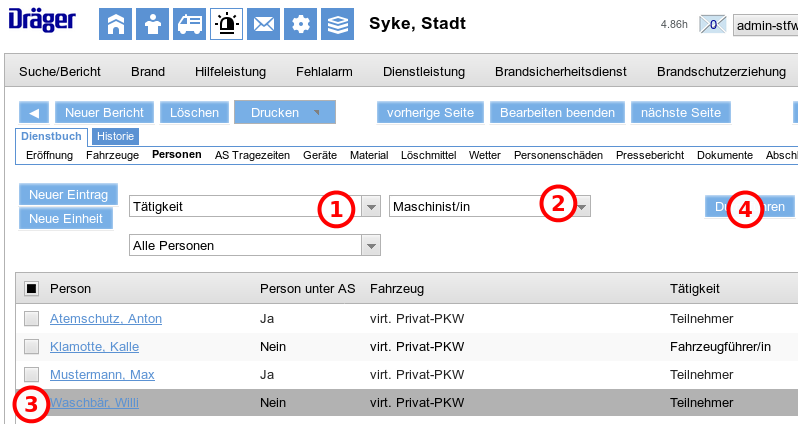This screenshot has height=424, width=798.
Task: Switch to the Historie tab
Action: click(x=116, y=136)
